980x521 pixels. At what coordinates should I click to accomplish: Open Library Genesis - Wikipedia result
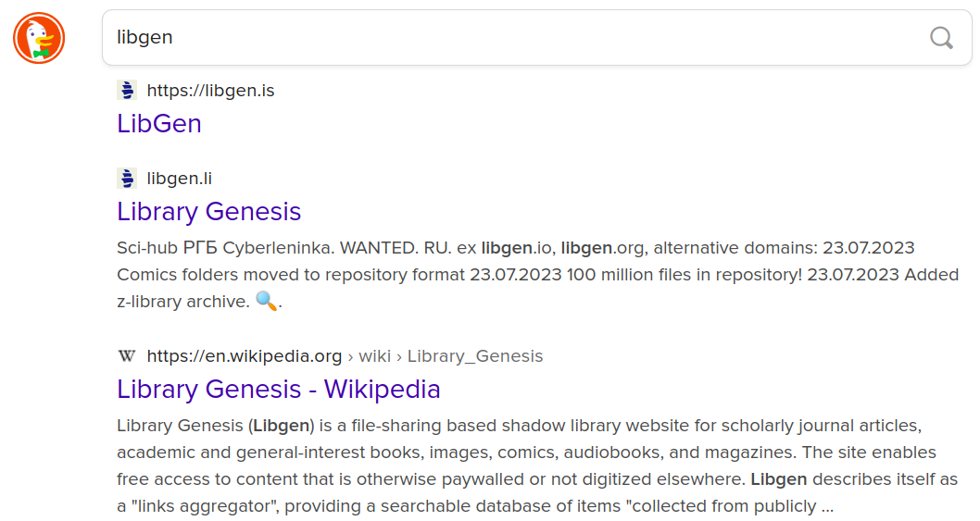click(279, 389)
